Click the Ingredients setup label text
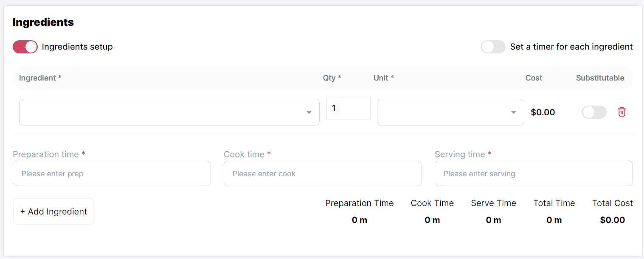 pos(77,47)
